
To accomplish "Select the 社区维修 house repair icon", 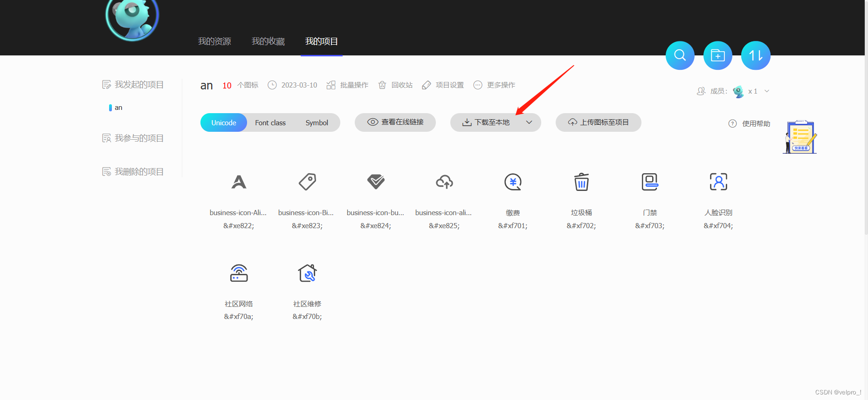I will 307,273.
